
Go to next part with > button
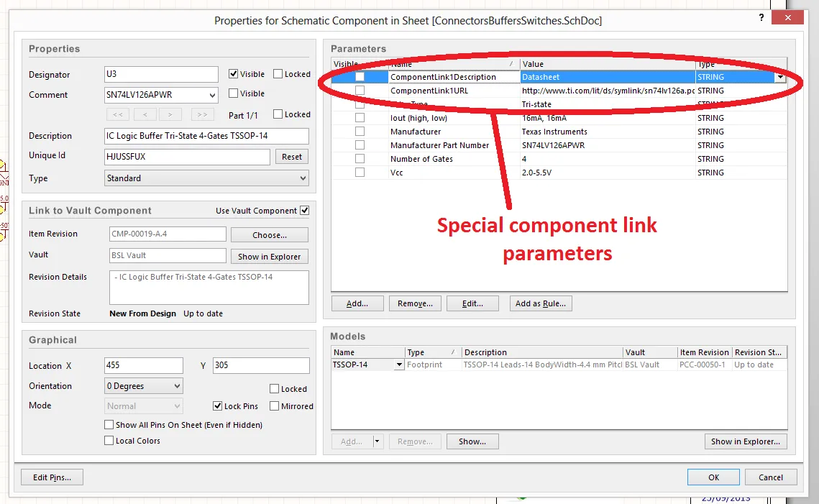[170, 114]
